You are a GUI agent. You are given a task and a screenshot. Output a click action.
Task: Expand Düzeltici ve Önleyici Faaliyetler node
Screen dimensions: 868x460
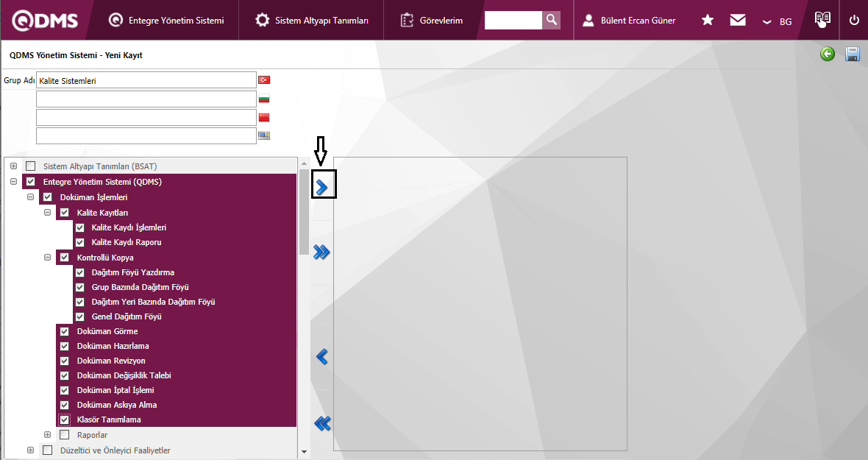coord(30,450)
